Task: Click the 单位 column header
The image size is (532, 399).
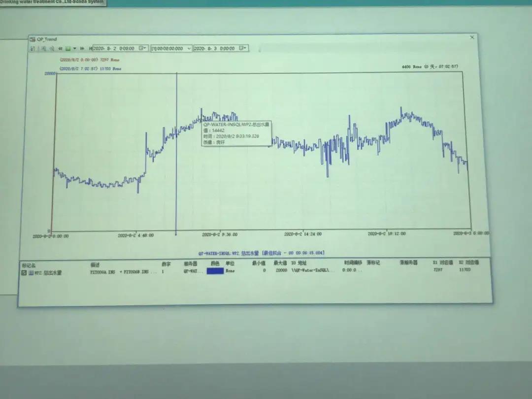Action: pyautogui.click(x=230, y=263)
